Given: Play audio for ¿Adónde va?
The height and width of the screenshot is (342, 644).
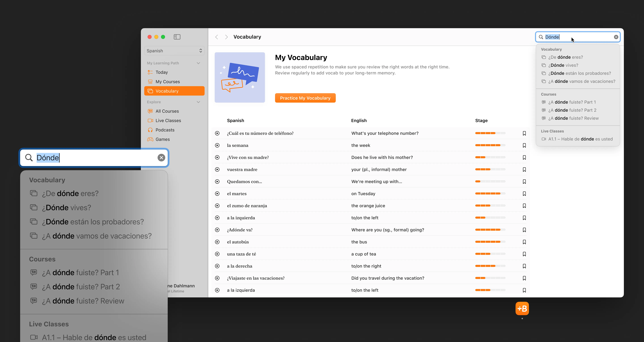Looking at the screenshot, I should (x=217, y=230).
